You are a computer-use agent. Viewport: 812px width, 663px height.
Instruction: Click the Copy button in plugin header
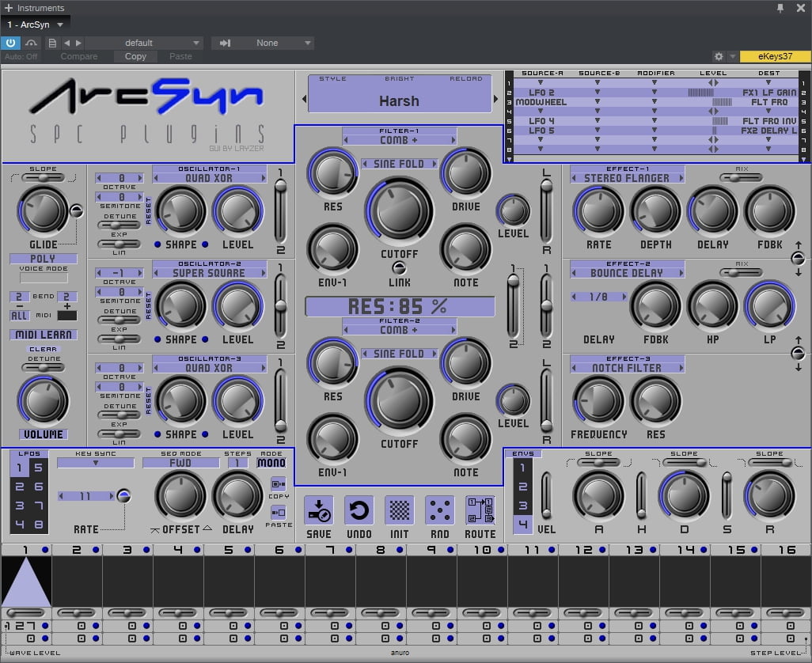click(135, 56)
